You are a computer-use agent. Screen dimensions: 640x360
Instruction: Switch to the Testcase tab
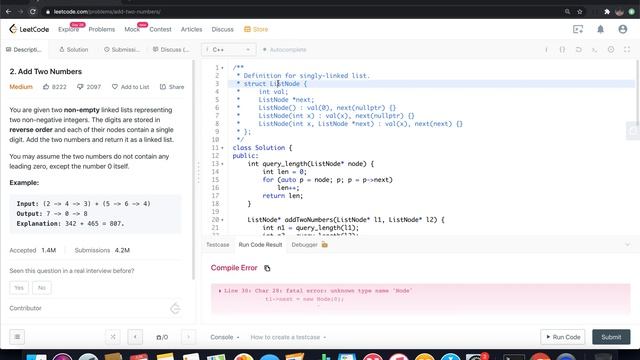[x=218, y=244]
